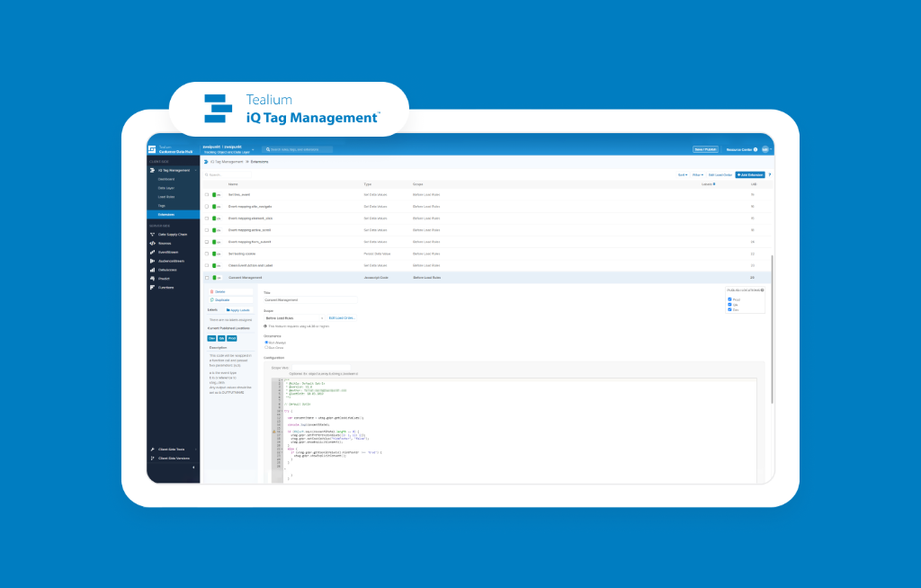921x588 pixels.
Task: Click the warning icon in the code editor gutter
Action: click(273, 432)
